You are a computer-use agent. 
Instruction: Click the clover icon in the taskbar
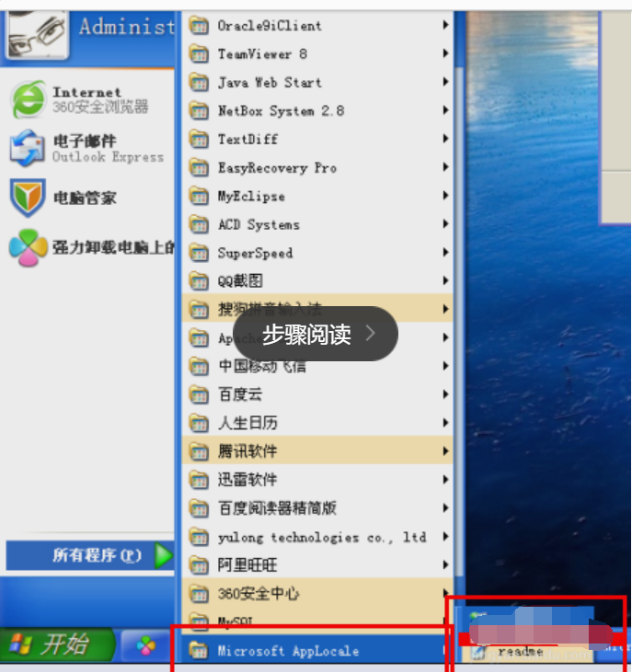pos(145,646)
